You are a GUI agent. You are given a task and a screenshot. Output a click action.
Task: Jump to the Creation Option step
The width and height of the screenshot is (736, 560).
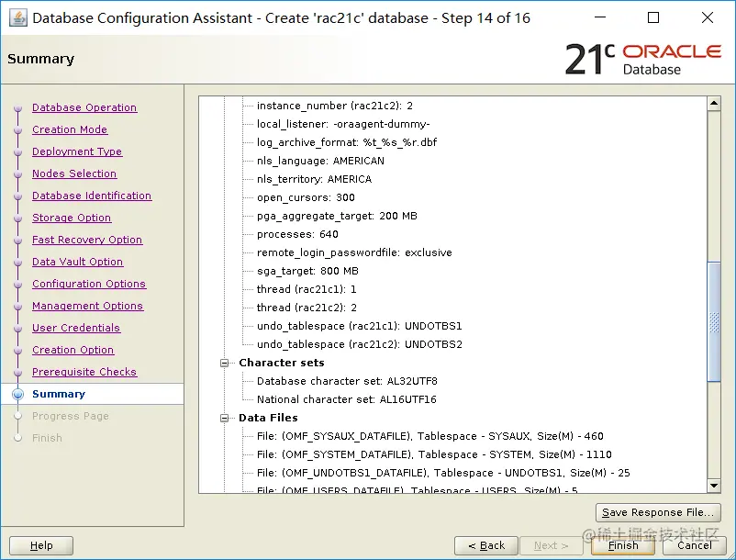(72, 350)
